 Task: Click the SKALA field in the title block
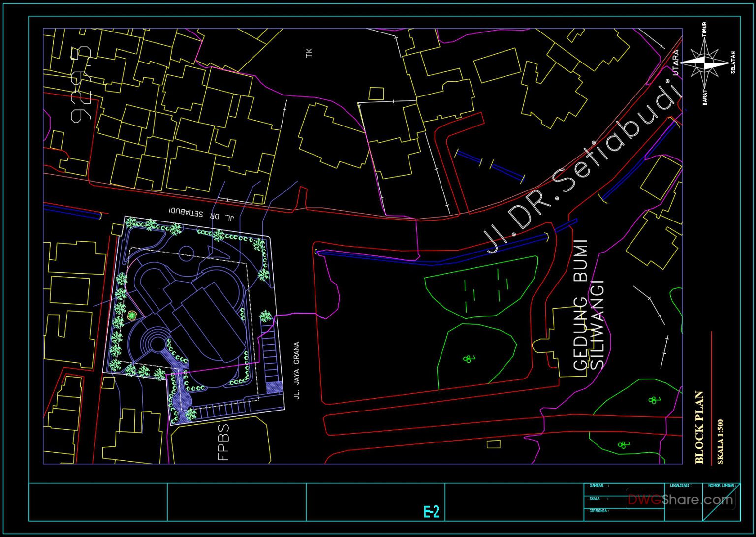(595, 498)
